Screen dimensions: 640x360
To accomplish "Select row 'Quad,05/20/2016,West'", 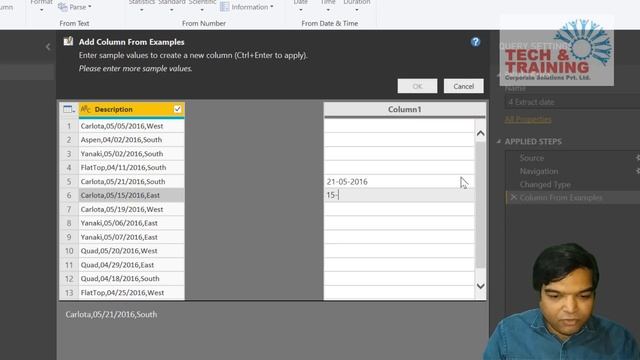I will tap(131, 251).
